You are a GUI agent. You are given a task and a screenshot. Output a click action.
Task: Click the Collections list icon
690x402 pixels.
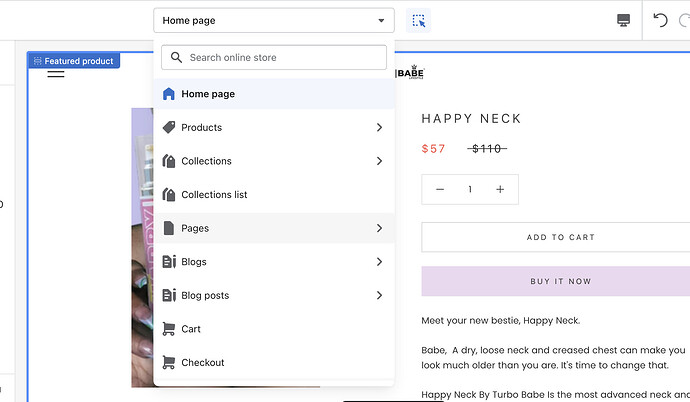click(x=168, y=195)
